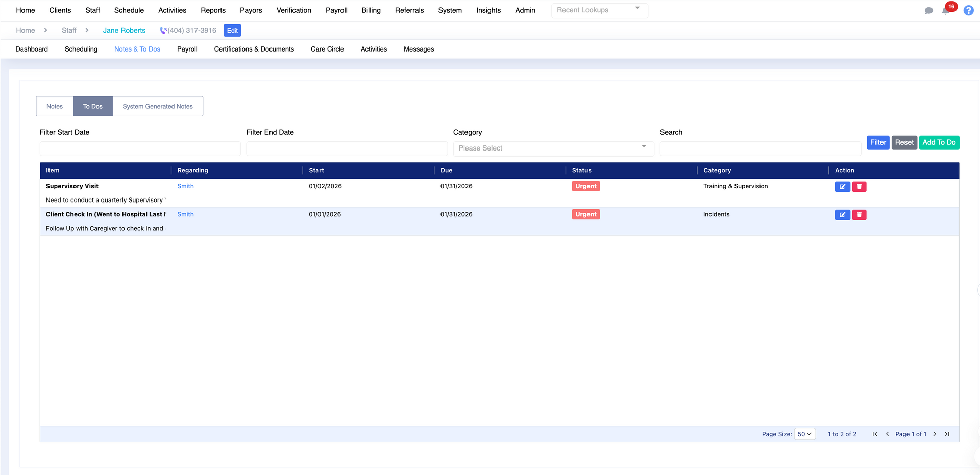The width and height of the screenshot is (980, 475).
Task: Go to last page of results
Action: [947, 434]
